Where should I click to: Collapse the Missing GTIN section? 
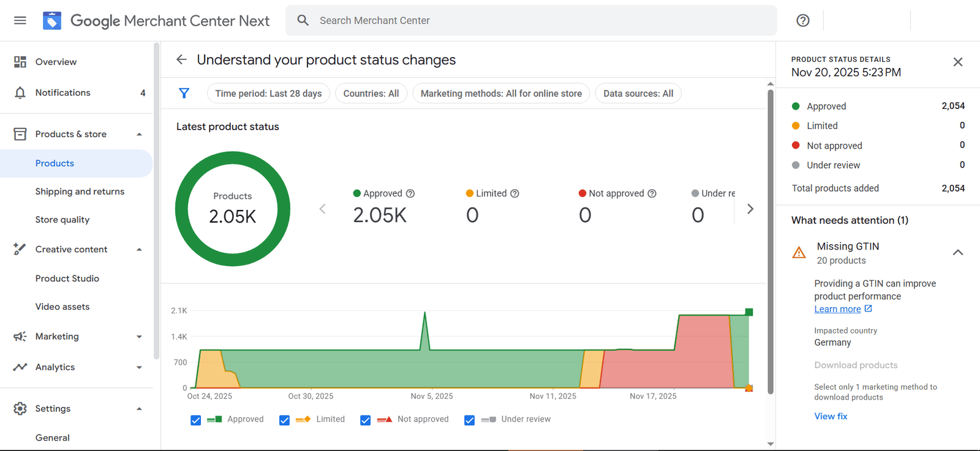958,252
